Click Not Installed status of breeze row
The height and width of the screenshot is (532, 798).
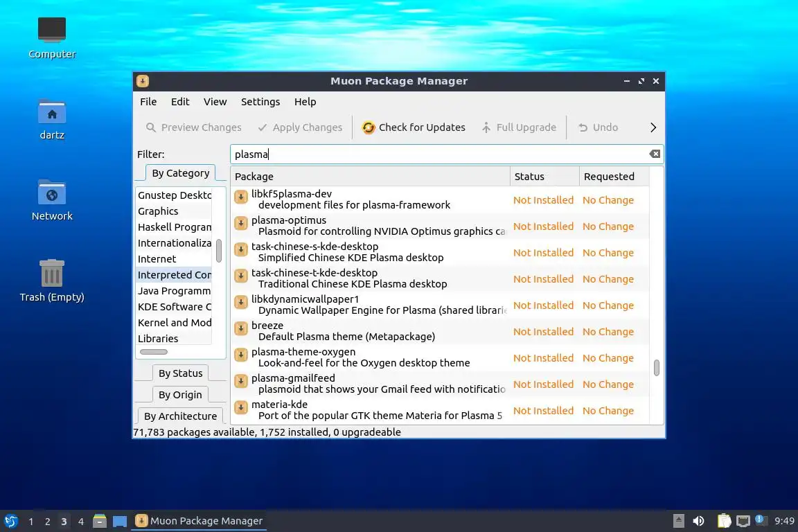pos(543,332)
